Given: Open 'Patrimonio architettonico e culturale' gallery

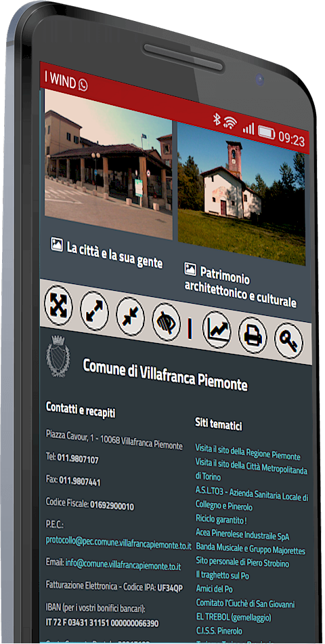Looking at the screenshot, I should click(x=240, y=286).
